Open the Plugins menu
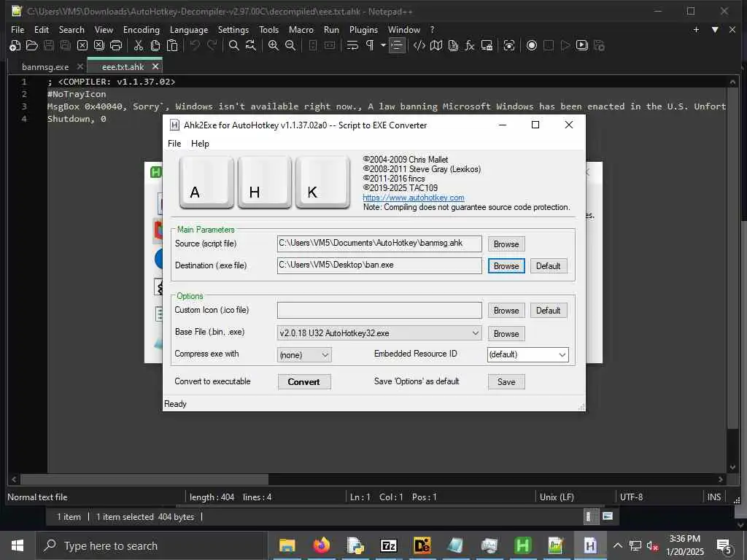The image size is (747, 560). click(x=363, y=29)
